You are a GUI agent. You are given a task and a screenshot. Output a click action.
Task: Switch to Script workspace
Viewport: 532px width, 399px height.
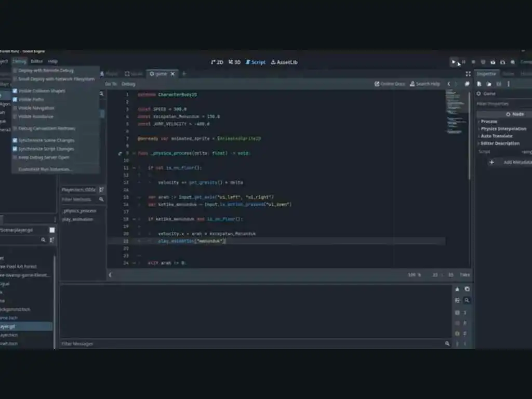coord(256,62)
